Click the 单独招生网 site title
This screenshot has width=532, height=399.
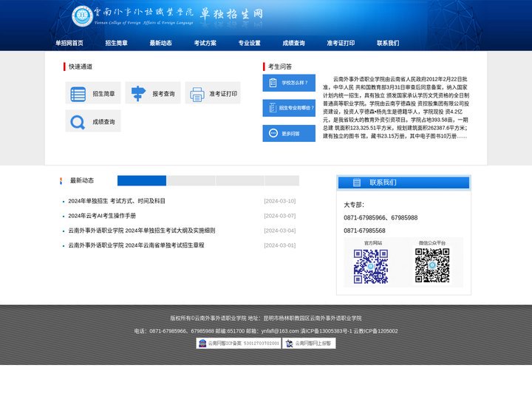(231, 14)
